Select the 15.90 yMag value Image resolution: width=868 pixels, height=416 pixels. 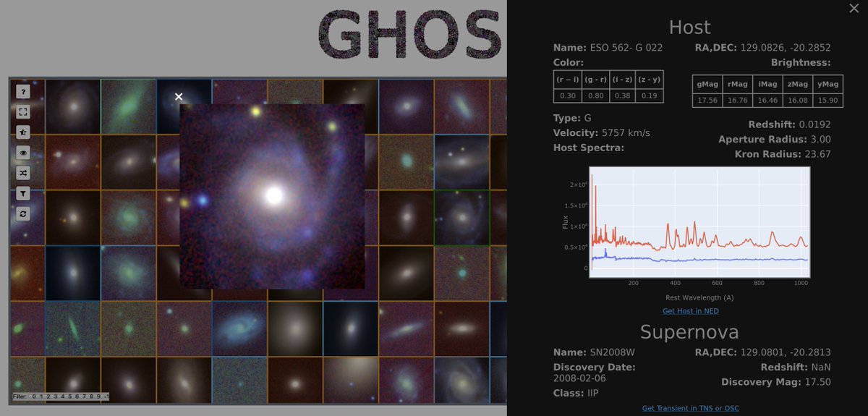(x=827, y=101)
